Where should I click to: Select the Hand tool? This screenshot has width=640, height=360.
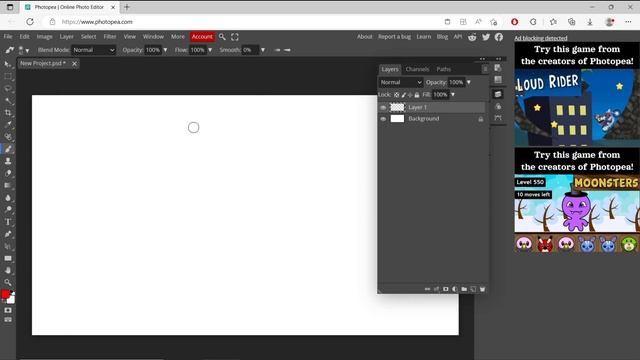coord(8,270)
